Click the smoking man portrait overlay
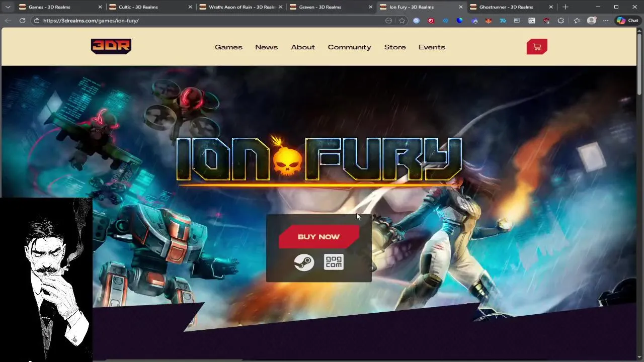The width and height of the screenshot is (644, 362). [46, 280]
